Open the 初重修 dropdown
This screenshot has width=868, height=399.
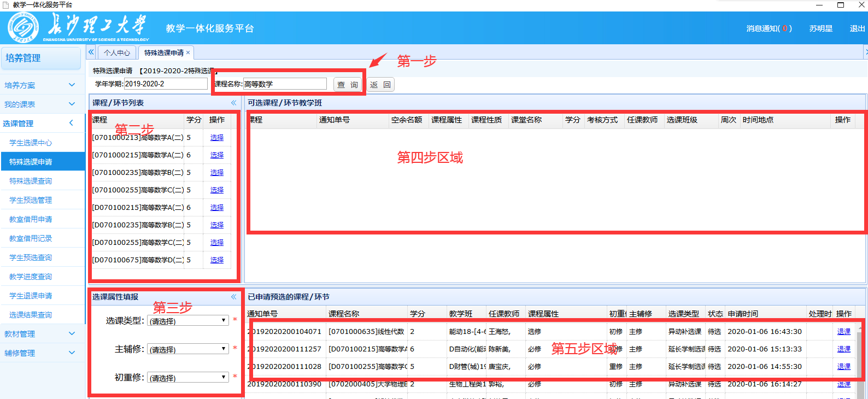(x=187, y=377)
